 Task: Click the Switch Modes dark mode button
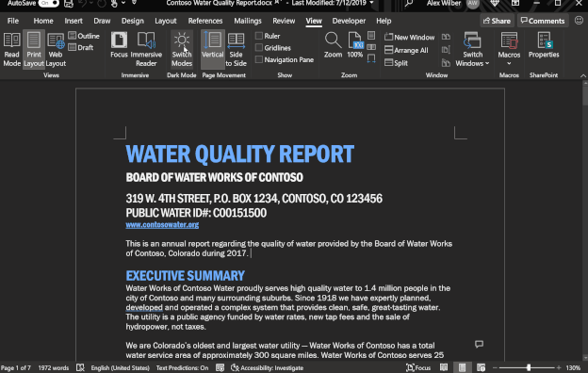182,50
